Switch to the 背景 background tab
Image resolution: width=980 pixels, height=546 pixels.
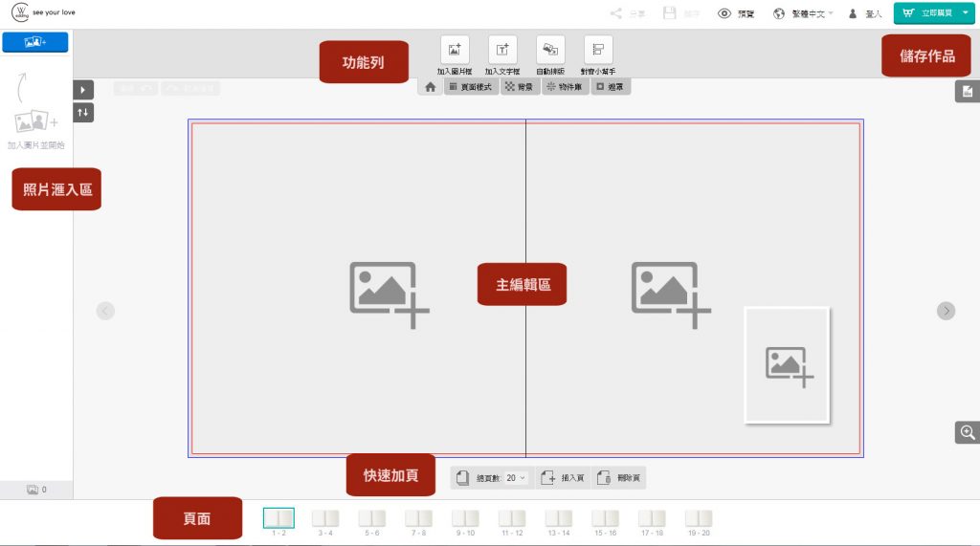point(520,87)
